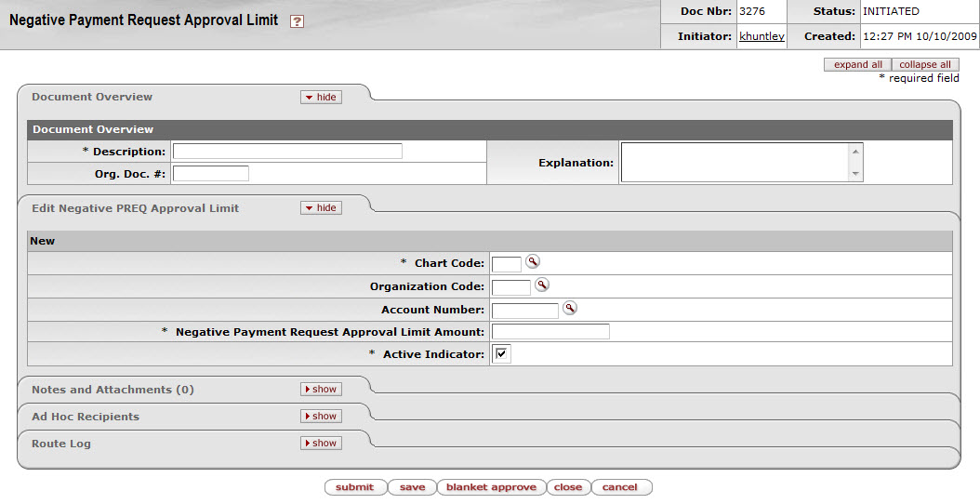Show the Notes and Attachments section
This screenshot has height=504, width=980.
coord(321,390)
